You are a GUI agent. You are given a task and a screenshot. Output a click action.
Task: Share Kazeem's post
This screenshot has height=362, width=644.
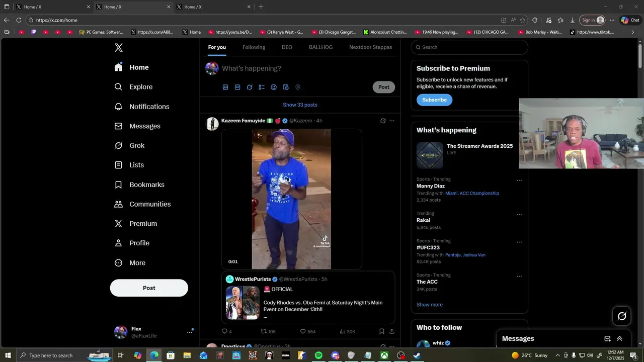392,331
